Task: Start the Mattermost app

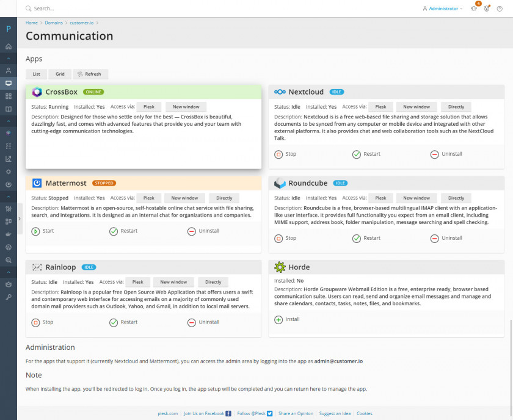Action: [x=43, y=231]
